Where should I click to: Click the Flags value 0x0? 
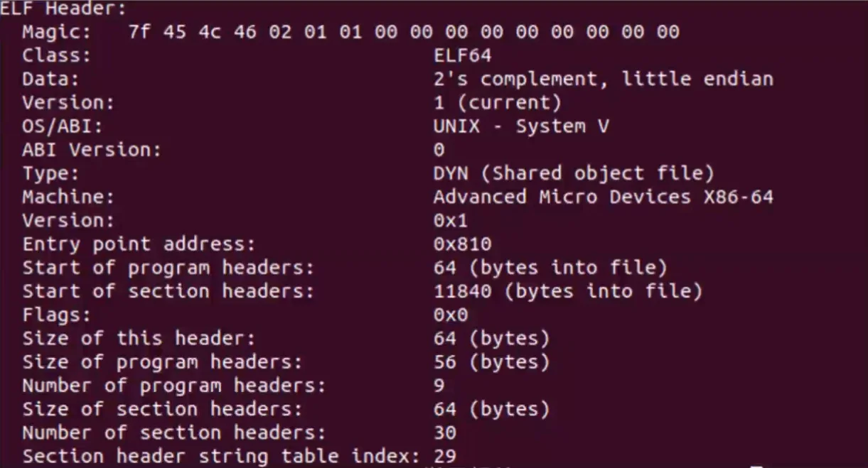pyautogui.click(x=451, y=315)
